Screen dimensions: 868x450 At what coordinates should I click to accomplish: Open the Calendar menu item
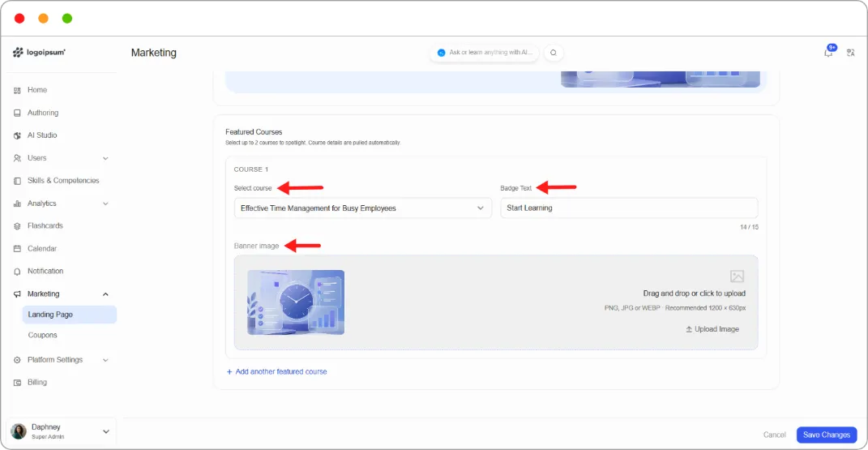42,249
